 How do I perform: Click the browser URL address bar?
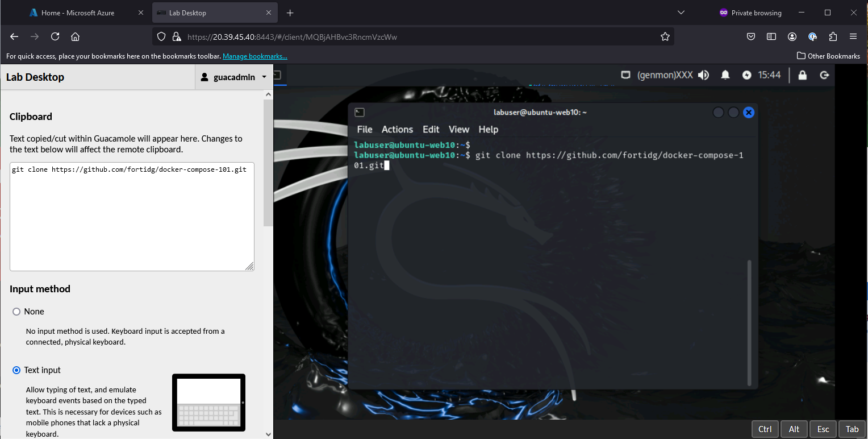[414, 36]
